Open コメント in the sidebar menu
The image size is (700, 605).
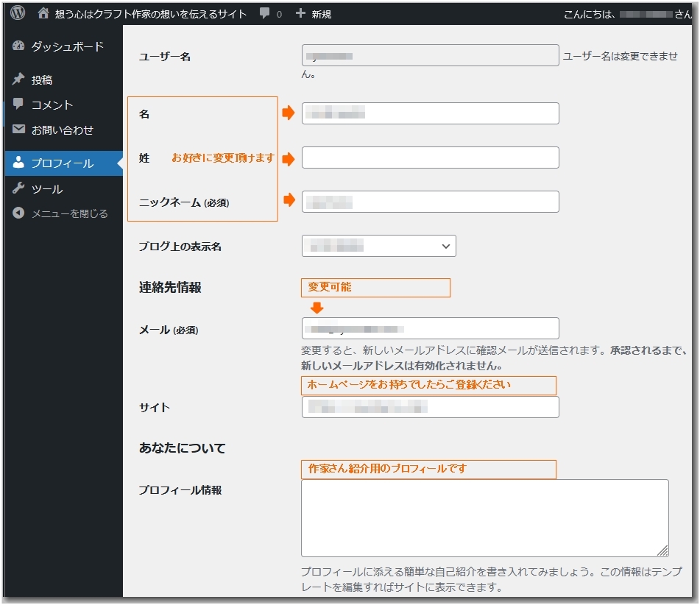pyautogui.click(x=52, y=105)
